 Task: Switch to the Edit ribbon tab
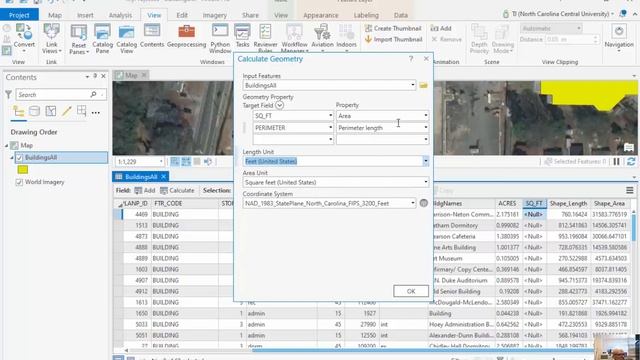(x=182, y=15)
